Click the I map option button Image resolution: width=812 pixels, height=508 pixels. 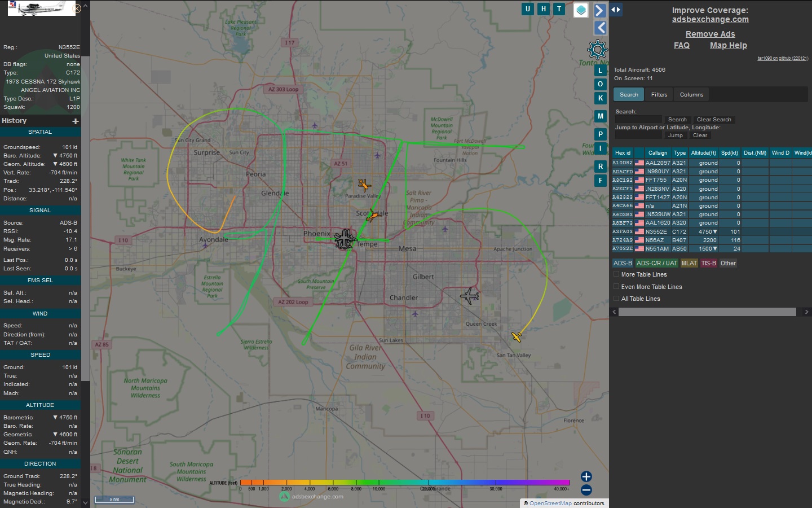600,148
